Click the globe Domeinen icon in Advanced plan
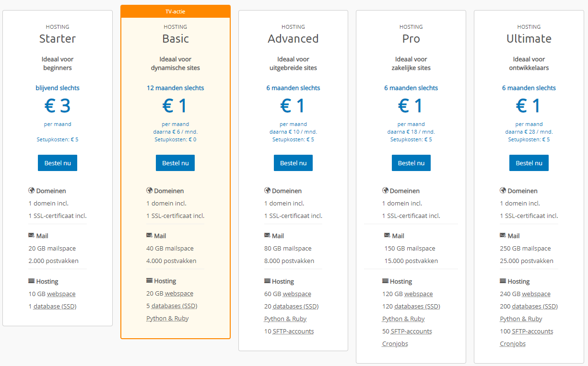The height and width of the screenshot is (366, 588). pyautogui.click(x=267, y=191)
